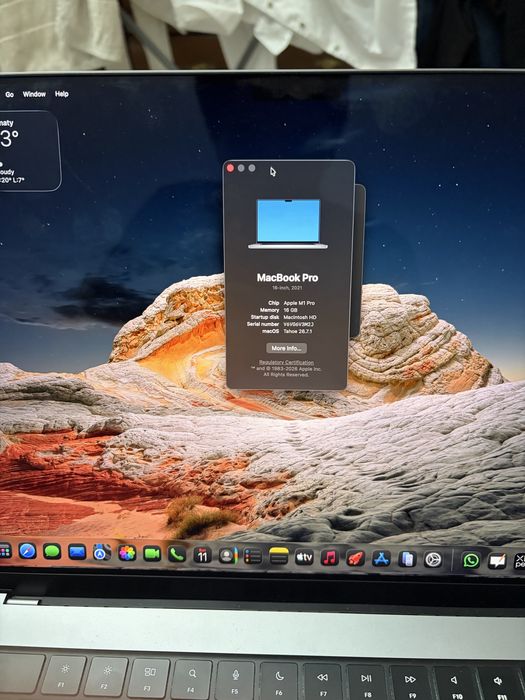
Task: Close the About This Mac window
Action: [230, 168]
